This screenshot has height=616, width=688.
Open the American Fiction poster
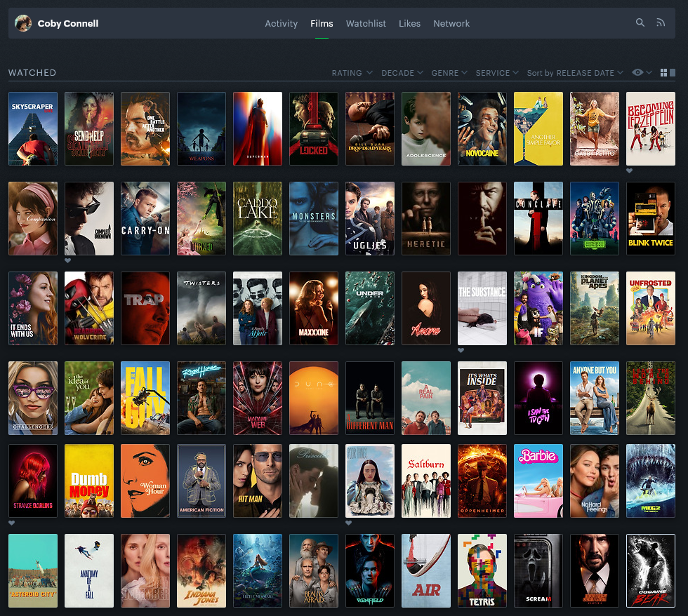click(201, 481)
